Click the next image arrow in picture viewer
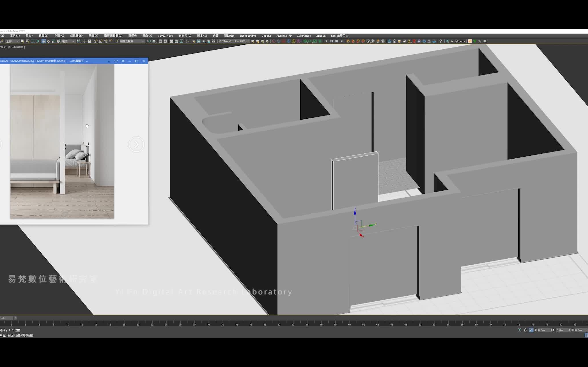 pos(136,145)
